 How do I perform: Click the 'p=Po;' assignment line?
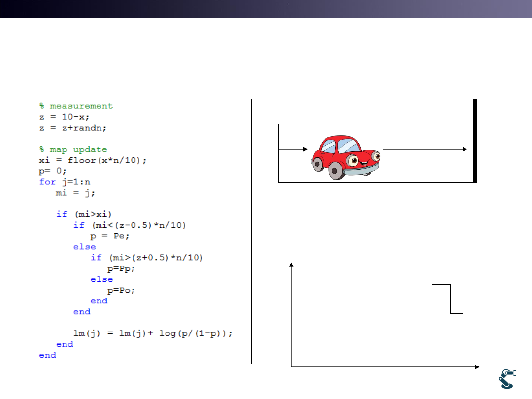pos(121,290)
